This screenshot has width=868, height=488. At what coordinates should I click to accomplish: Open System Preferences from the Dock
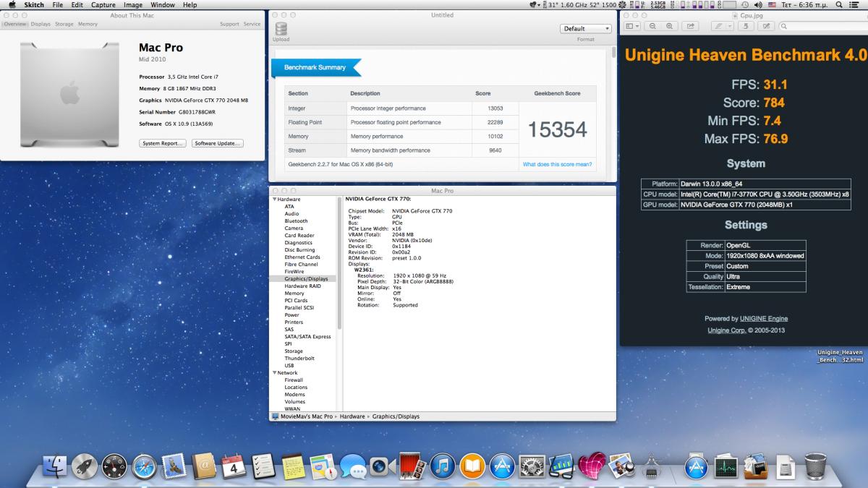532,467
